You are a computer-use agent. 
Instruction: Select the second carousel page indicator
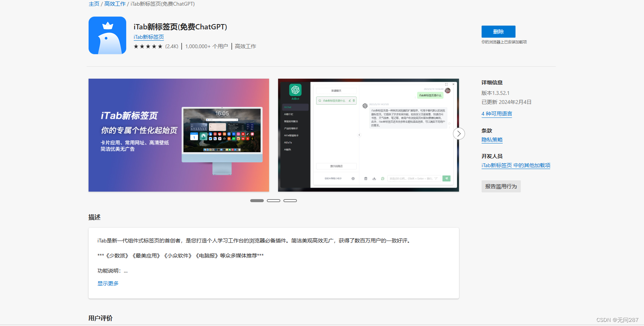[x=274, y=201]
